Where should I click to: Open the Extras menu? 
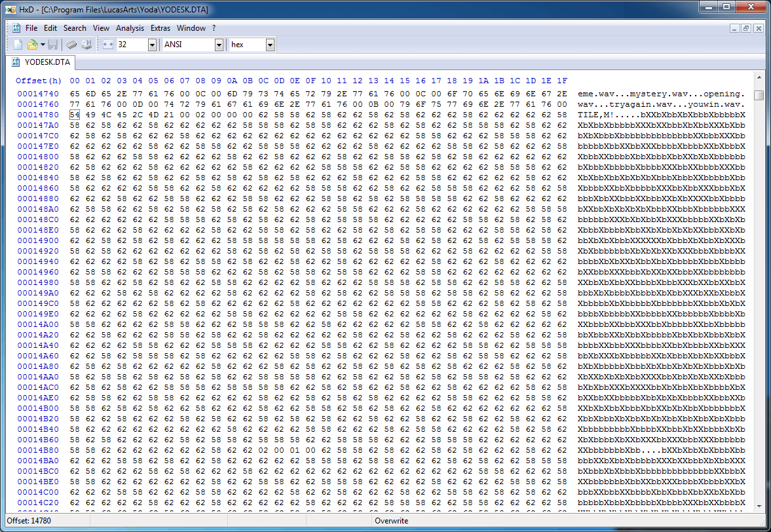tap(160, 28)
